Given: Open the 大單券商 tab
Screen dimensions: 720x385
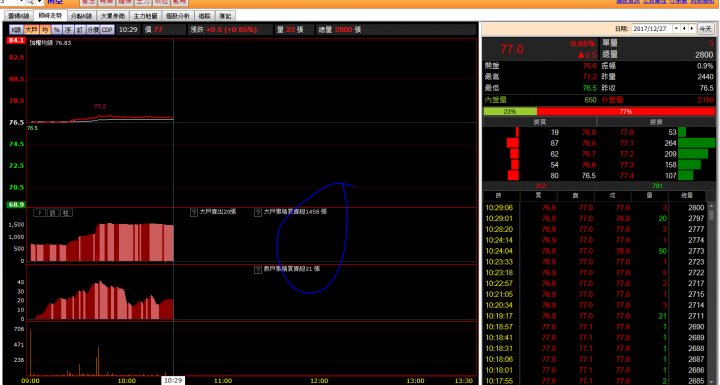Looking at the screenshot, I should (112, 16).
